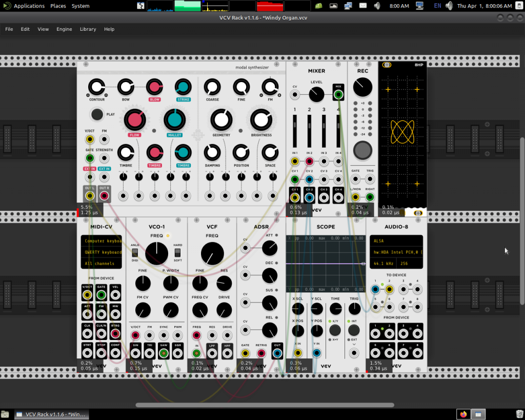Open the Library menu

88,29
